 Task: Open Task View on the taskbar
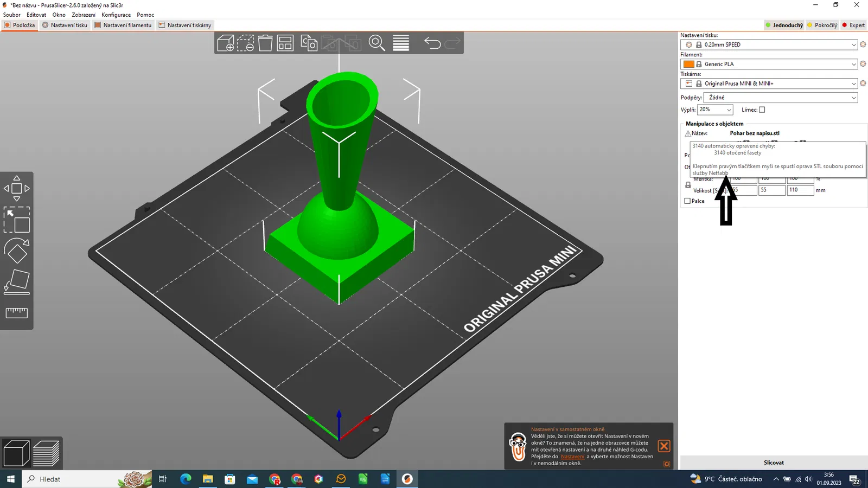[x=163, y=479]
